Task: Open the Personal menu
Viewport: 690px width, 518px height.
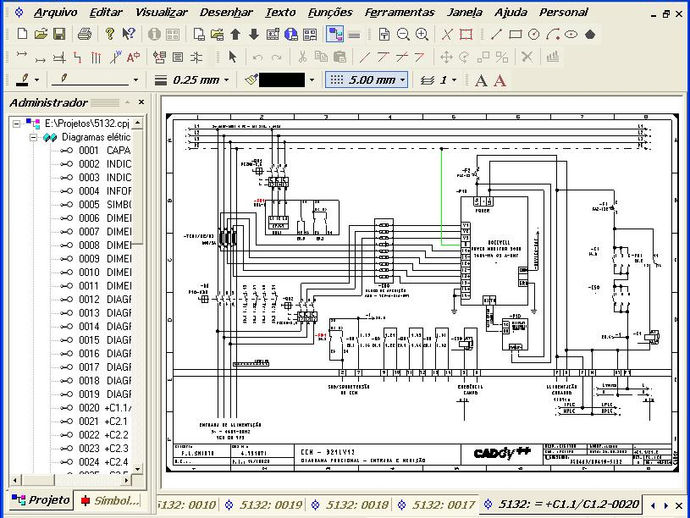Action: [564, 12]
